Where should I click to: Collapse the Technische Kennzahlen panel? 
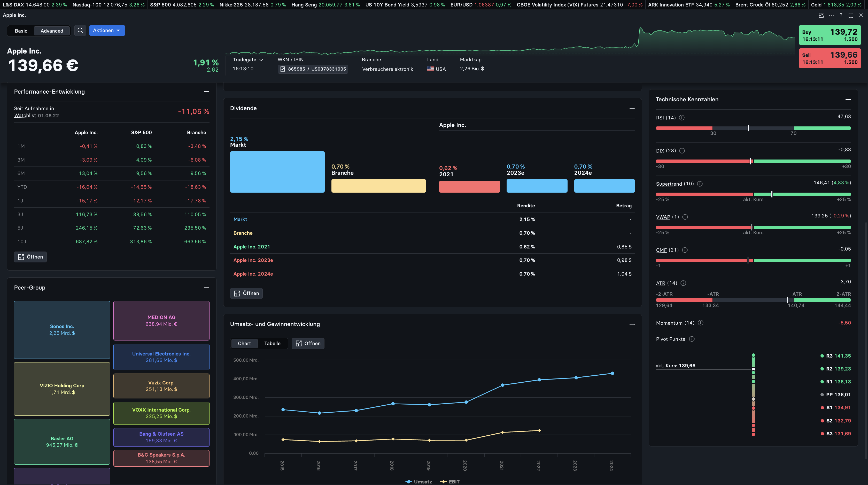(848, 99)
